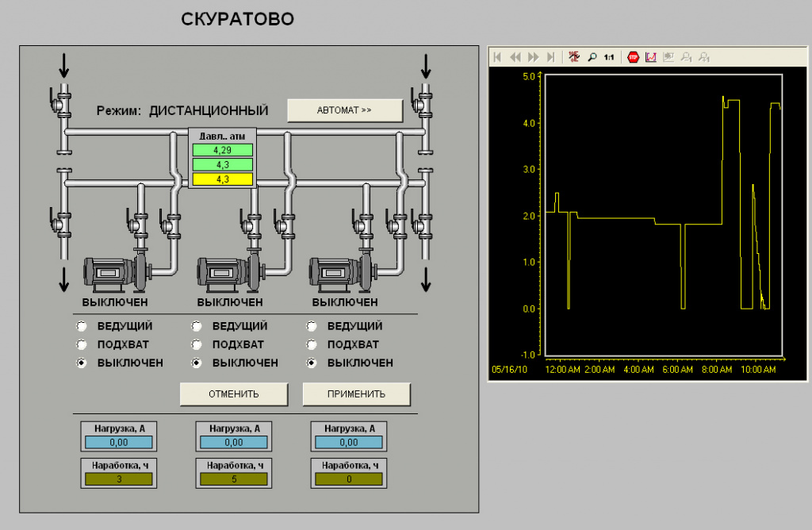Viewport: 812px width, 530px height.
Task: Click the fast-forward double-arrow trend button
Action: (x=534, y=57)
